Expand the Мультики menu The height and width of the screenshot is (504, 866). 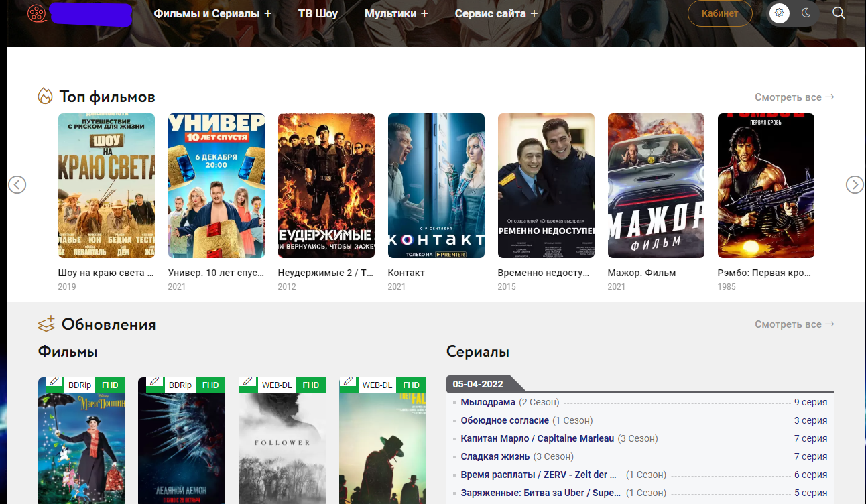tap(396, 13)
